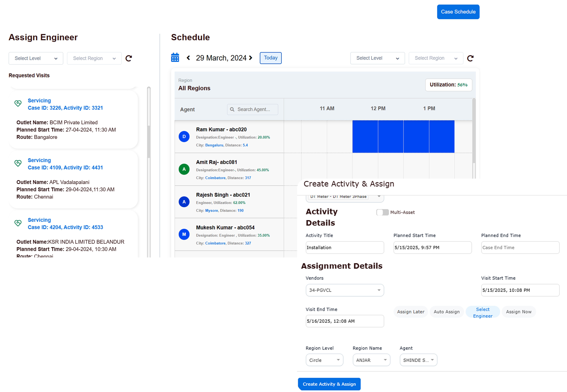Click Ram Kumar's avatar circle
The width and height of the screenshot is (567, 392).
184,137
